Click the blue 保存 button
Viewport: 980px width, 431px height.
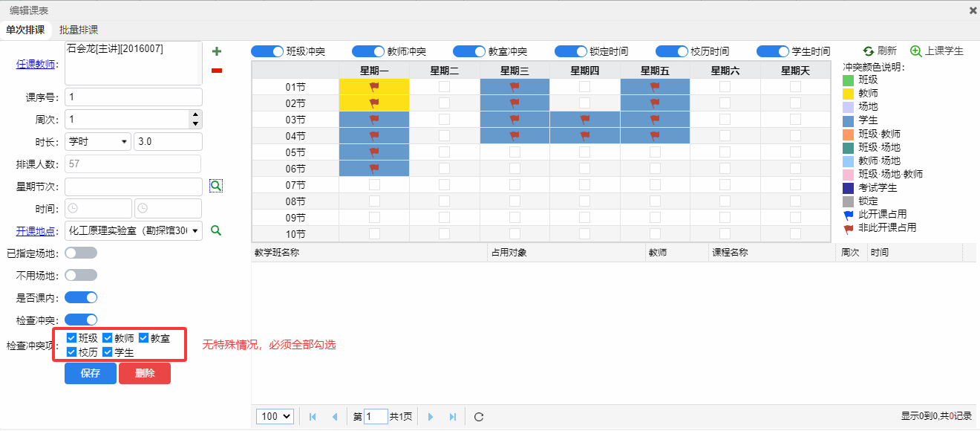tap(91, 373)
